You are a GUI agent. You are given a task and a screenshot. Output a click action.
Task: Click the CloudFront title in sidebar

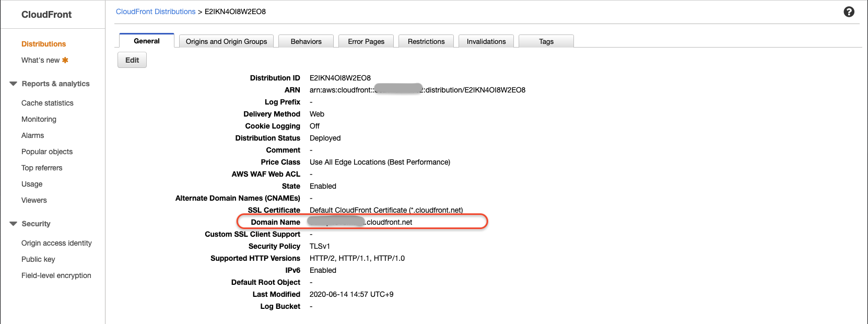coord(46,15)
